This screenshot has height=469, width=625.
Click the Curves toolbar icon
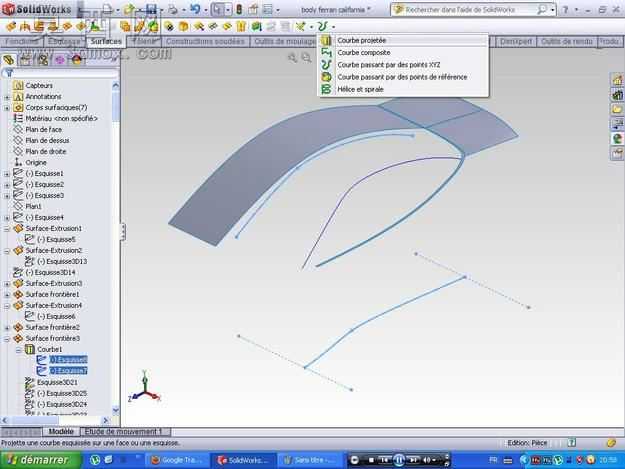coord(322,27)
